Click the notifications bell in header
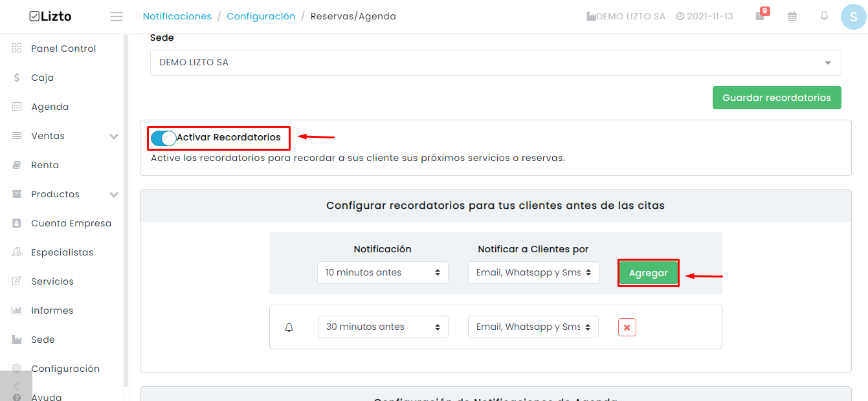The height and width of the screenshot is (401, 868). (824, 16)
